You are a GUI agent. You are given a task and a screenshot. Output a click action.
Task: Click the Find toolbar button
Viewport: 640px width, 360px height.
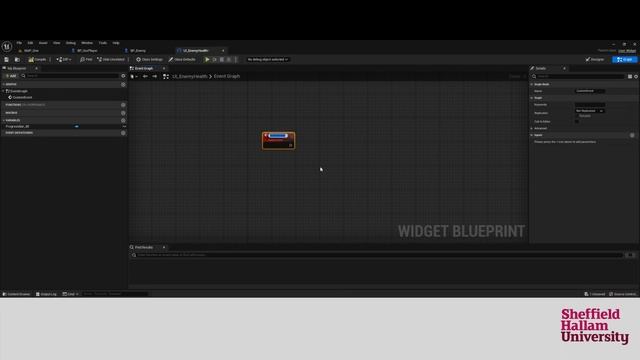click(86, 60)
